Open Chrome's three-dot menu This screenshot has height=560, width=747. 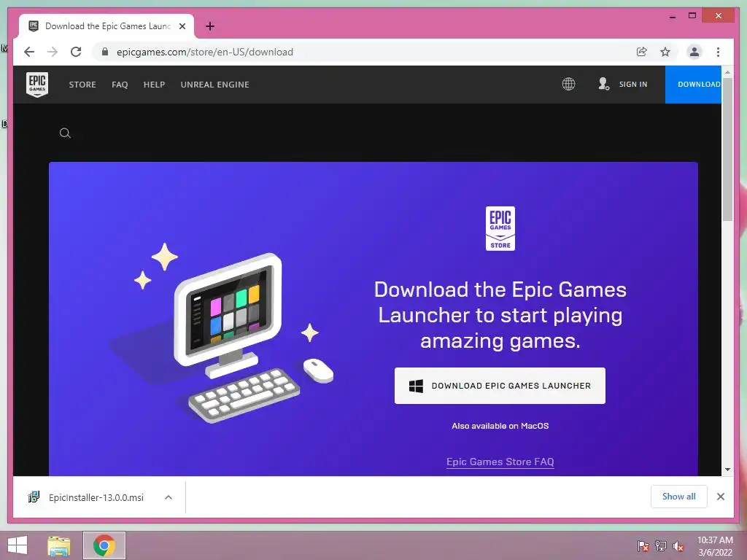coord(718,52)
